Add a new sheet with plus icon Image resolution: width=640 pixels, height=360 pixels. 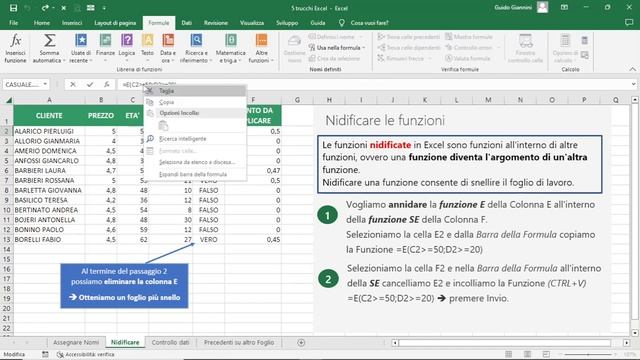click(301, 342)
